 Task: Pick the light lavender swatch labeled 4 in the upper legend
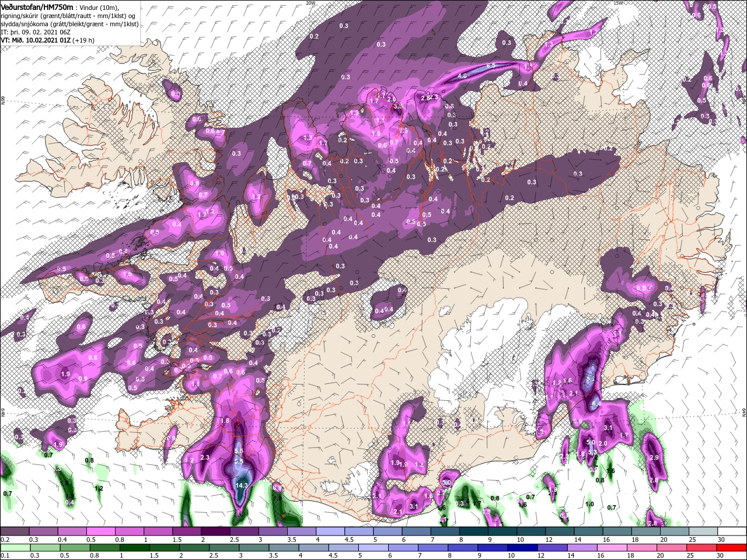[330, 531]
